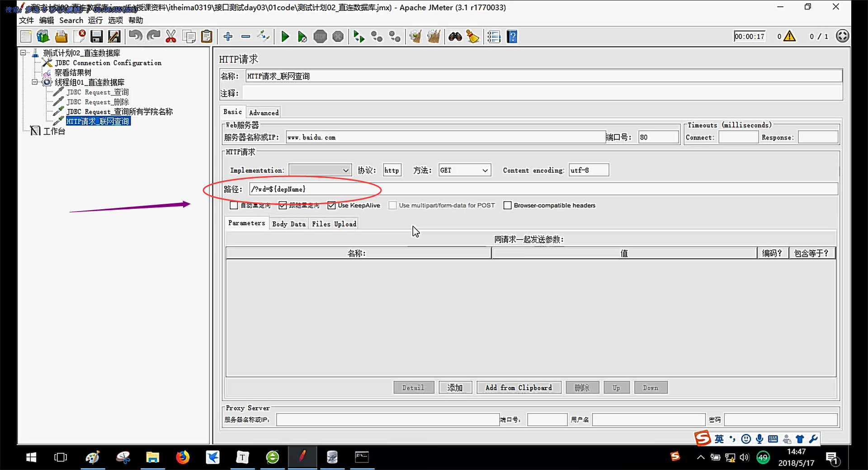Toggle the first redirect checkbox
This screenshot has width=868, height=470.
point(234,206)
